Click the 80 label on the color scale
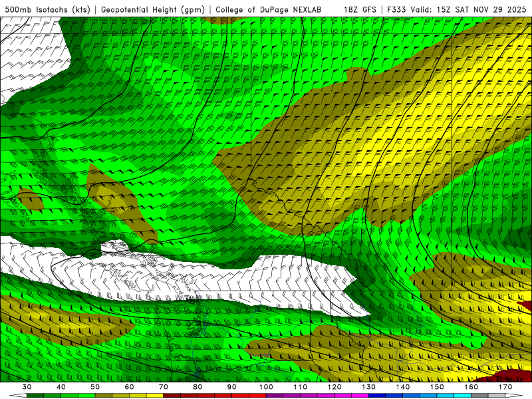532x399 pixels. click(x=198, y=387)
